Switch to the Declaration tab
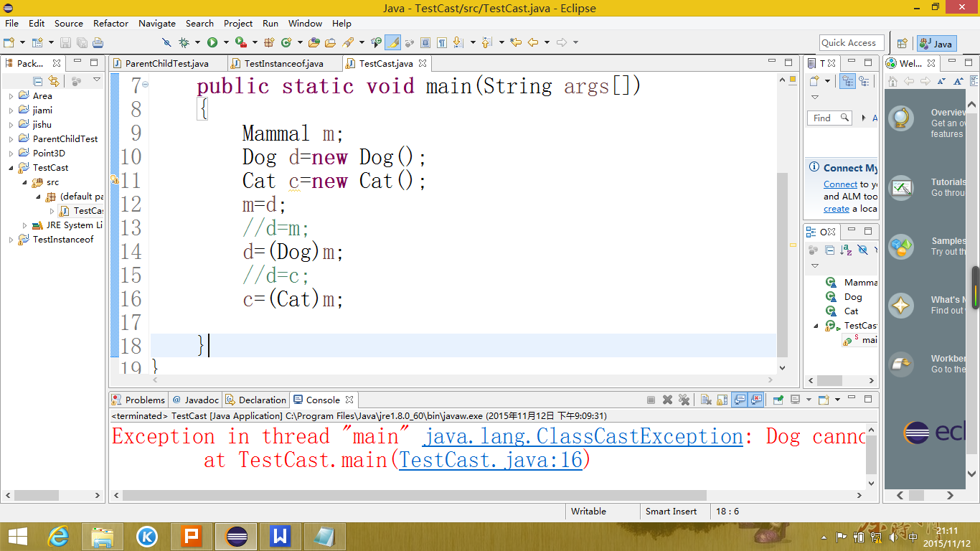980x551 pixels. pos(255,400)
